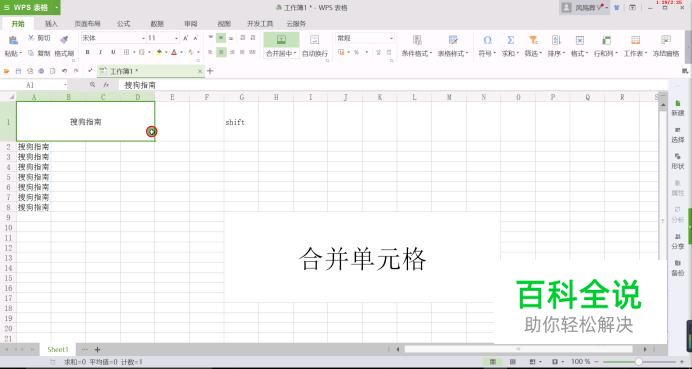Toggle center horizontal alignment
Image resolution: width=692 pixels, height=369 pixels.
[x=221, y=52]
